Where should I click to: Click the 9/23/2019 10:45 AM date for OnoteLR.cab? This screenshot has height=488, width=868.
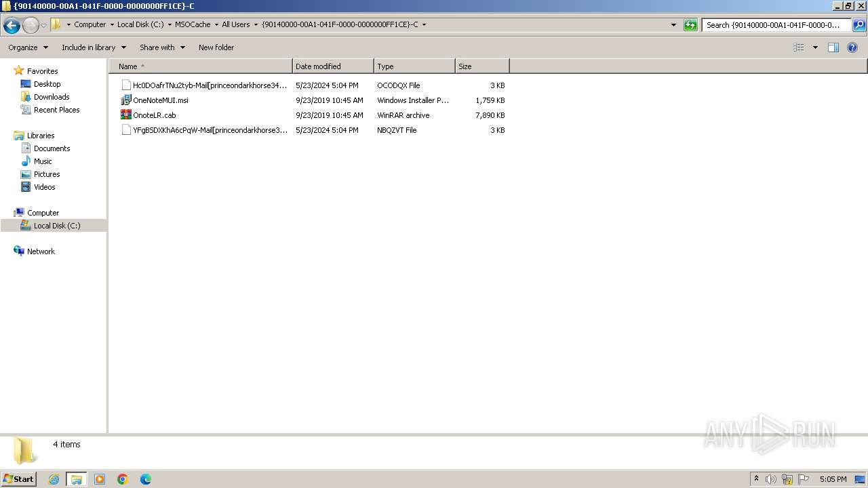pyautogui.click(x=330, y=115)
